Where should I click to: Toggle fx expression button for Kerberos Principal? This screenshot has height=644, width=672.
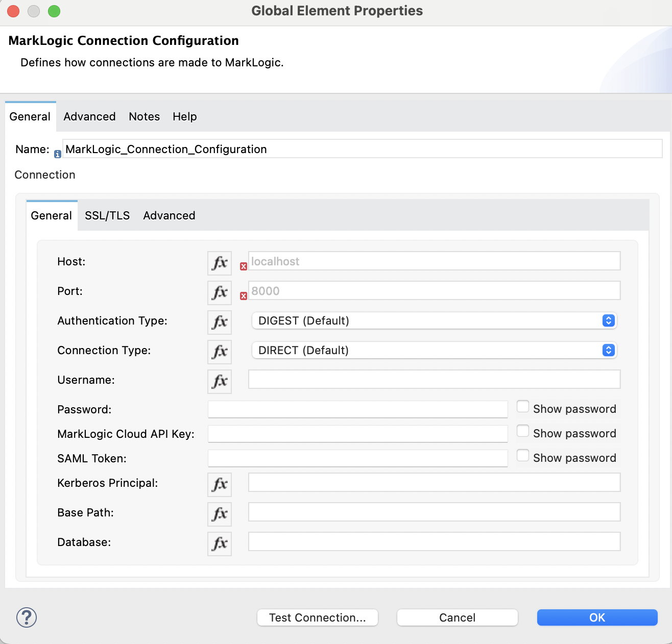click(220, 485)
